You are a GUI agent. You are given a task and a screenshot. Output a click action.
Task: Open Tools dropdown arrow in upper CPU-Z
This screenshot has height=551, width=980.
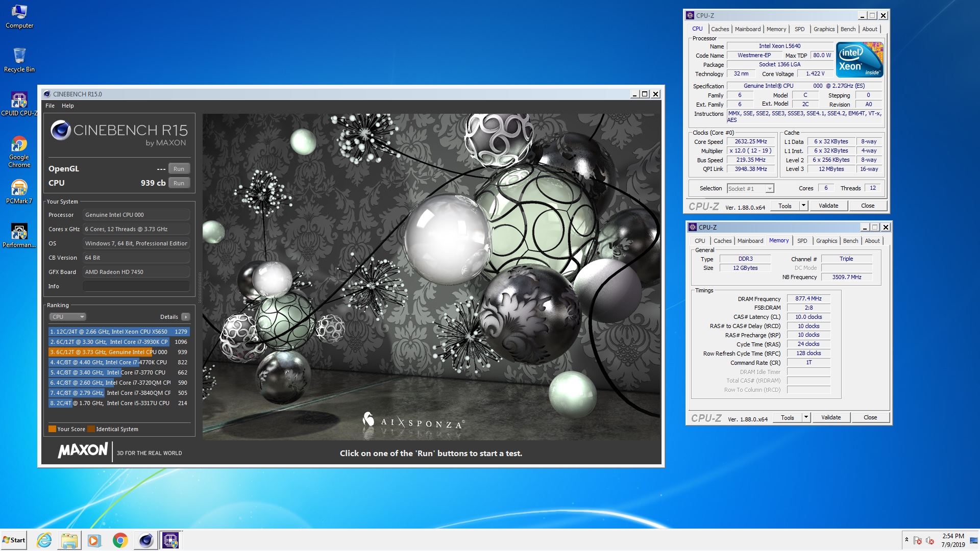pyautogui.click(x=803, y=206)
